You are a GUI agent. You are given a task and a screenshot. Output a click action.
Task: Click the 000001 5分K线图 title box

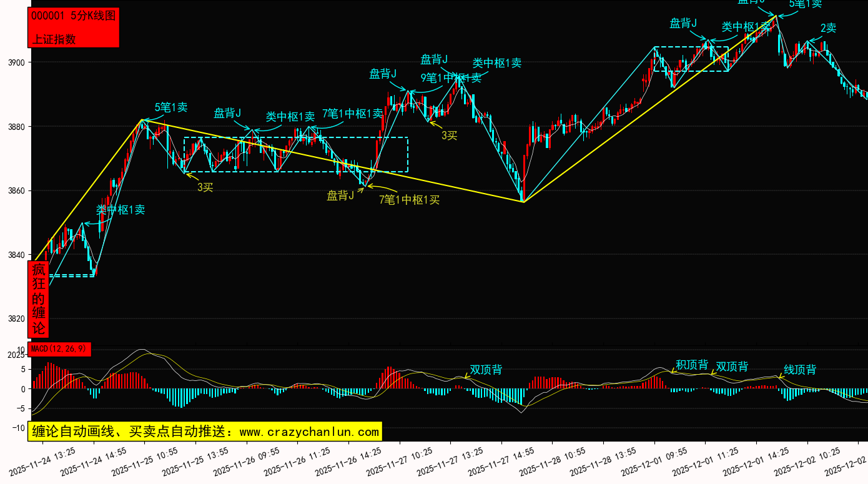(x=74, y=16)
